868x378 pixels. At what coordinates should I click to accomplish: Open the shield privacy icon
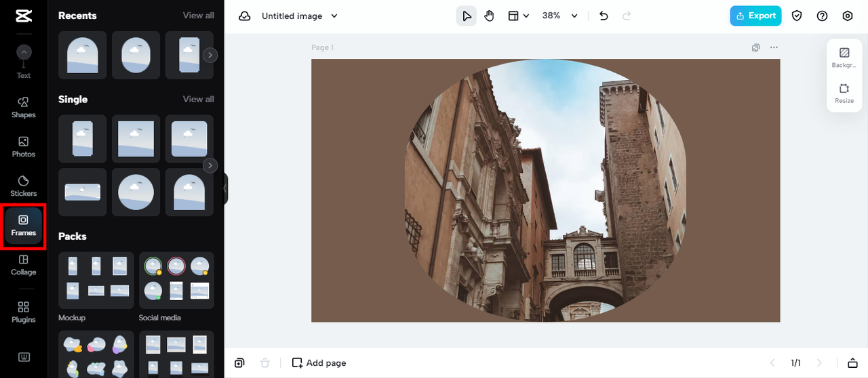coord(797,16)
